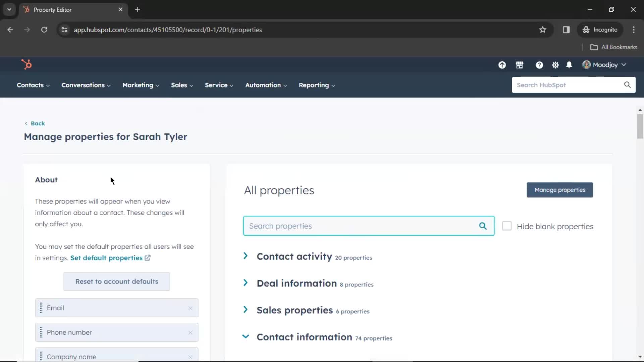Viewport: 644px width, 362px height.
Task: Select the Marketing menu item
Action: 138,85
